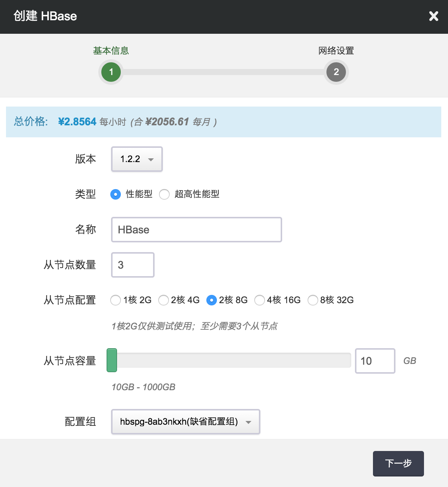Image resolution: width=448 pixels, height=487 pixels.
Task: Expand the 配置组 hbspg-8ab3nkxh dropdown
Action: 186,422
